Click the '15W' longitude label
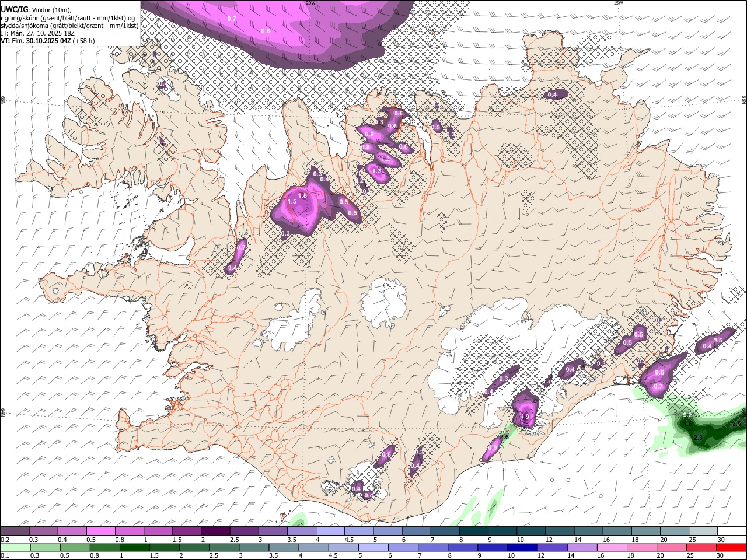 point(618,3)
